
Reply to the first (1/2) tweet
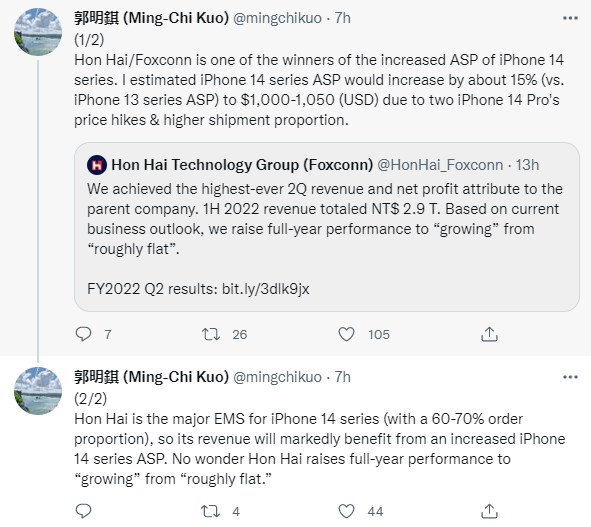point(83,334)
